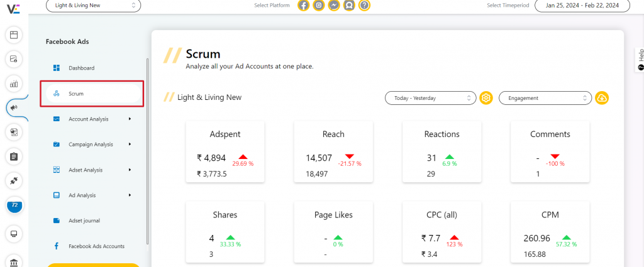Open the Today - Yesterday comparison dropdown
The width and height of the screenshot is (644, 267).
(x=430, y=98)
